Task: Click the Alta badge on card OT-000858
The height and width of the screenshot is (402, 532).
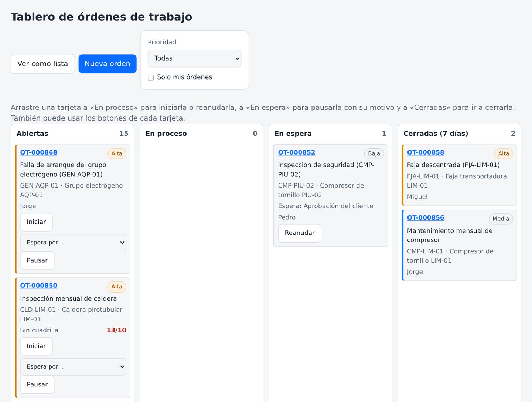Action: tap(504, 153)
